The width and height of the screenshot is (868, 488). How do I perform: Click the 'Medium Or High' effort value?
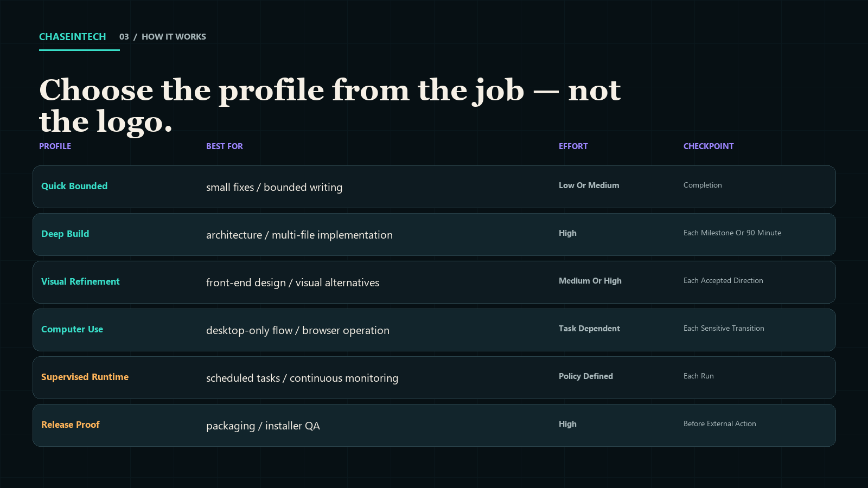(x=590, y=281)
